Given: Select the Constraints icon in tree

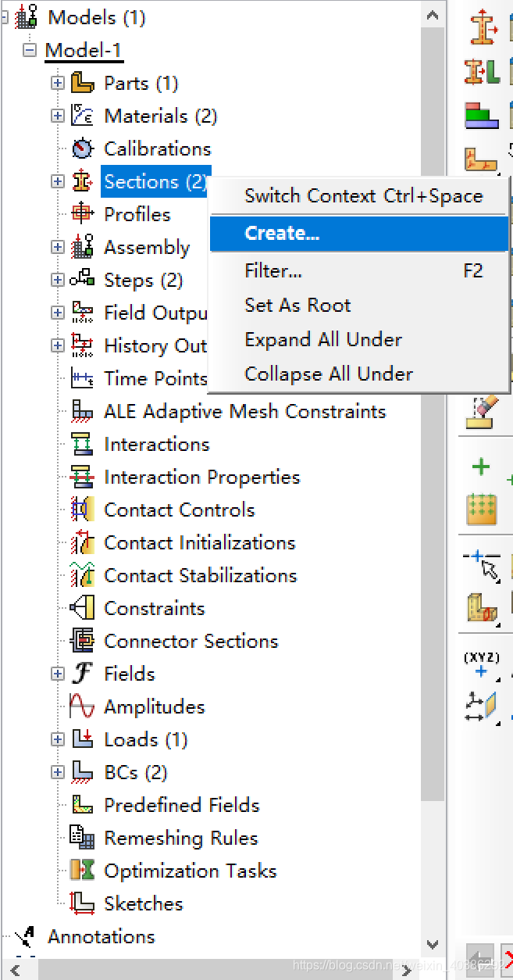Looking at the screenshot, I should [82, 608].
